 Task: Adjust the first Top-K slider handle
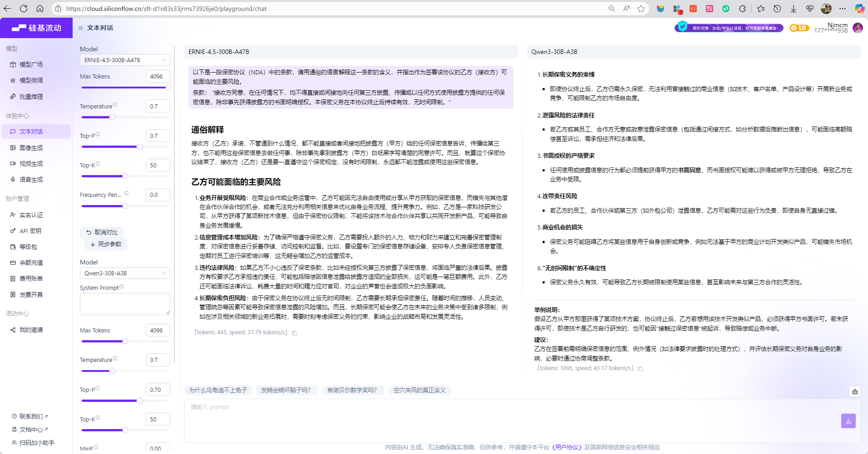click(x=125, y=176)
